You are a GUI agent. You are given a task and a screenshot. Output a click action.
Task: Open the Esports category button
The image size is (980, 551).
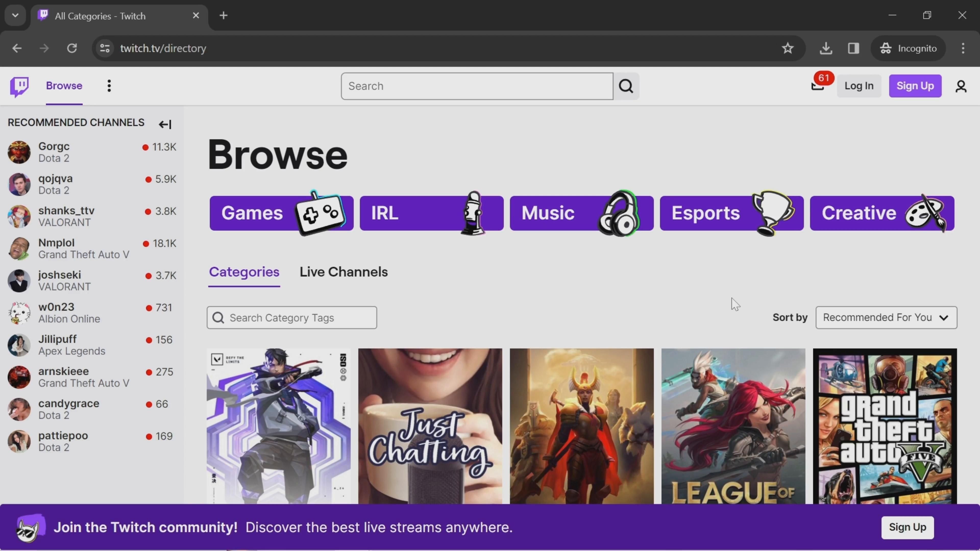(x=731, y=213)
